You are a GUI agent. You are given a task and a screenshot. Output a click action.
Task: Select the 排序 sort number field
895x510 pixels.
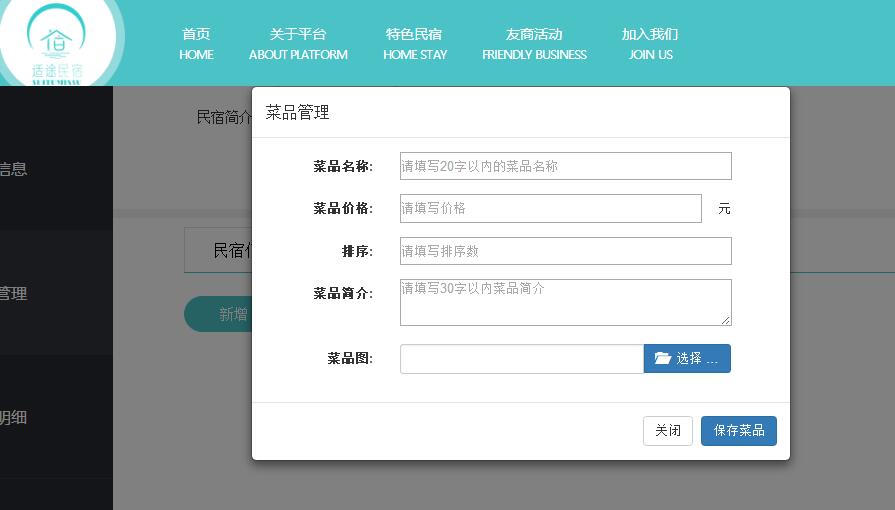[x=565, y=251]
